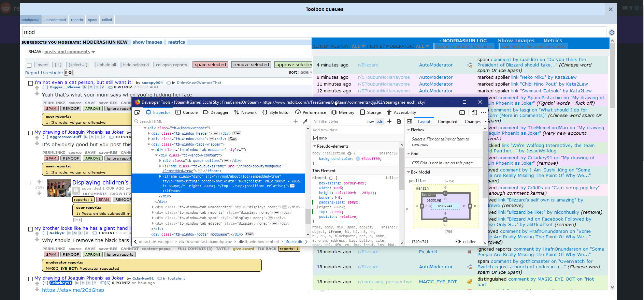Grab a color with the eyedropper icon

[x=305, y=121]
